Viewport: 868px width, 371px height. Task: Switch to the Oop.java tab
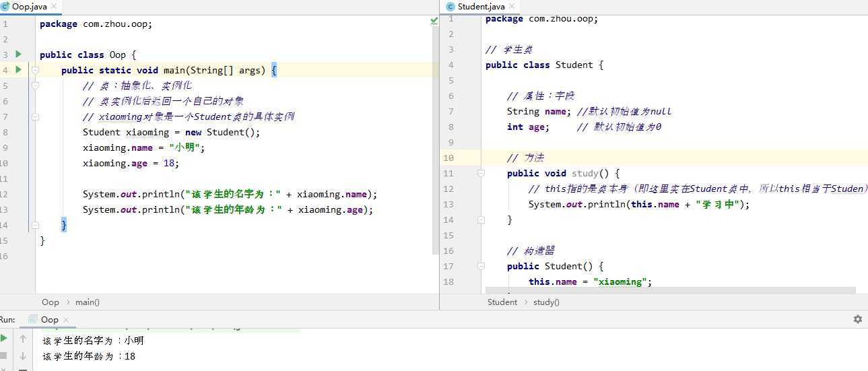point(30,7)
